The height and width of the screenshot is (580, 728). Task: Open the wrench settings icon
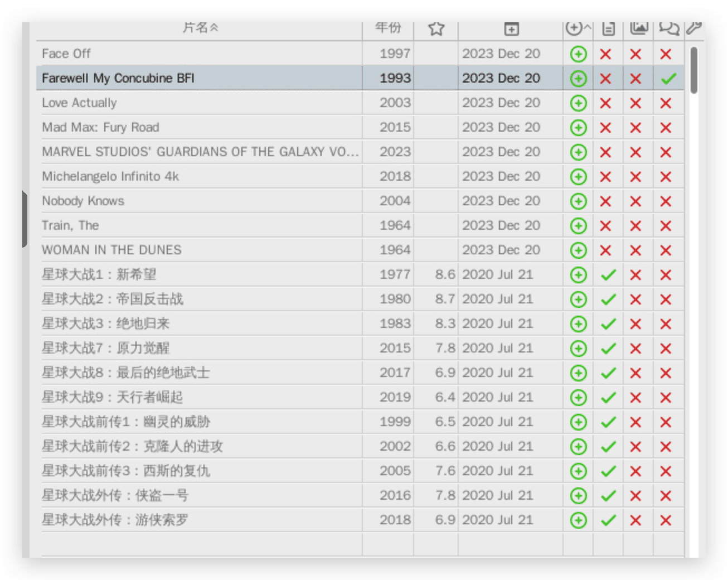click(x=693, y=28)
